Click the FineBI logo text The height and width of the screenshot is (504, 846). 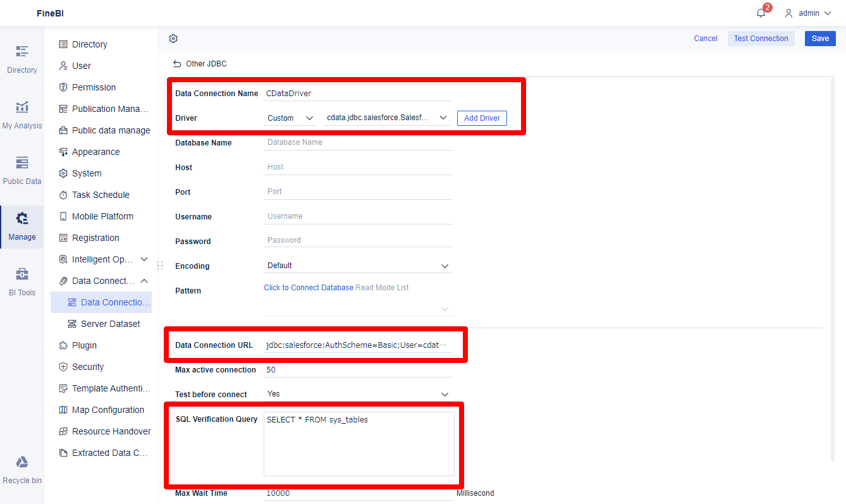tap(51, 13)
